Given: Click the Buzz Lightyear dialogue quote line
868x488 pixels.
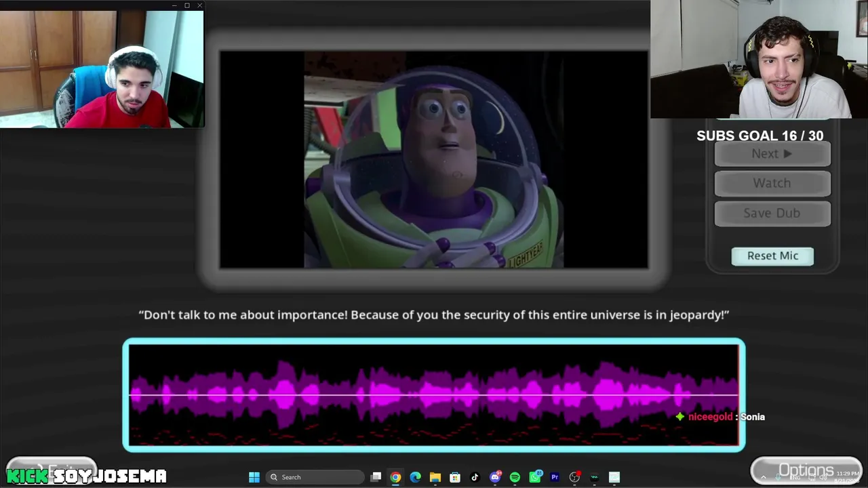Looking at the screenshot, I should click(434, 314).
